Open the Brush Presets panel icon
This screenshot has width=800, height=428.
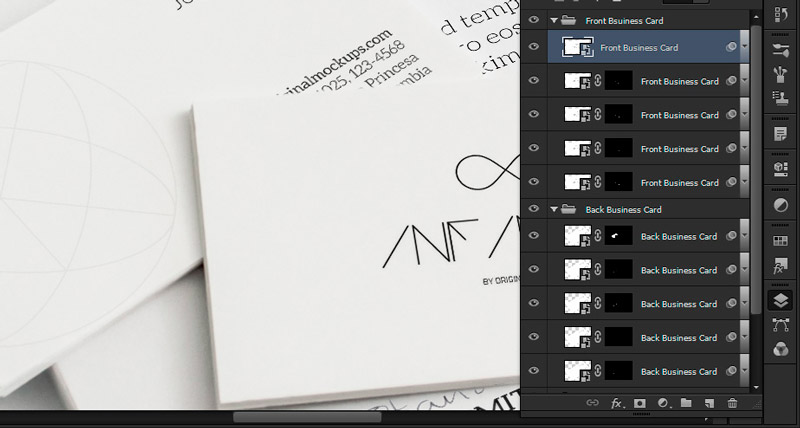(781, 49)
